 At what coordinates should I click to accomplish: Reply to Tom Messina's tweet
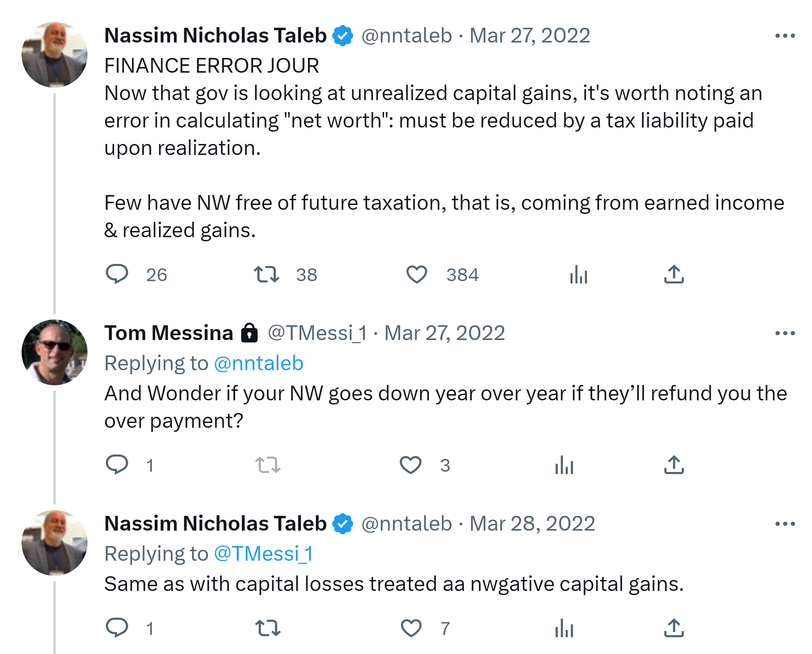click(117, 465)
